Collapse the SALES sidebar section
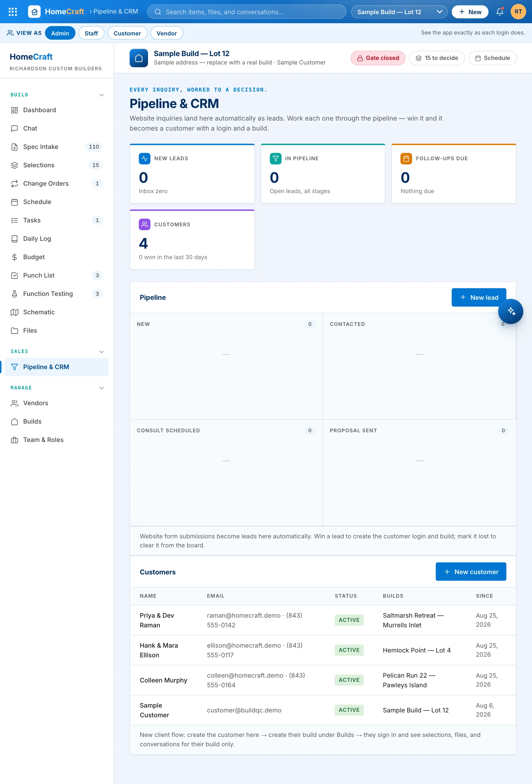The width and height of the screenshot is (532, 784). 102,352
